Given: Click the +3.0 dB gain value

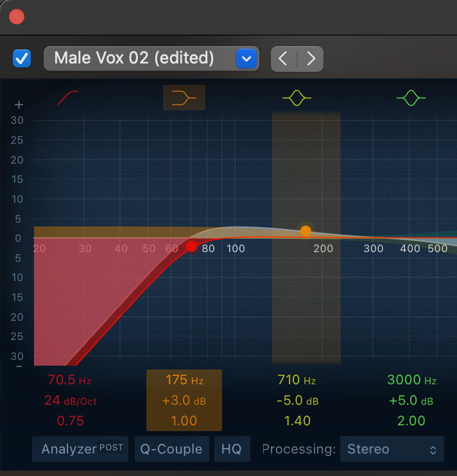Looking at the screenshot, I should click(184, 401).
